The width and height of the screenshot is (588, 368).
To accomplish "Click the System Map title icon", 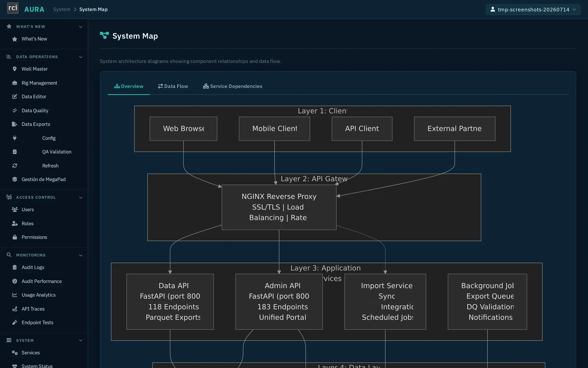I will (104, 36).
